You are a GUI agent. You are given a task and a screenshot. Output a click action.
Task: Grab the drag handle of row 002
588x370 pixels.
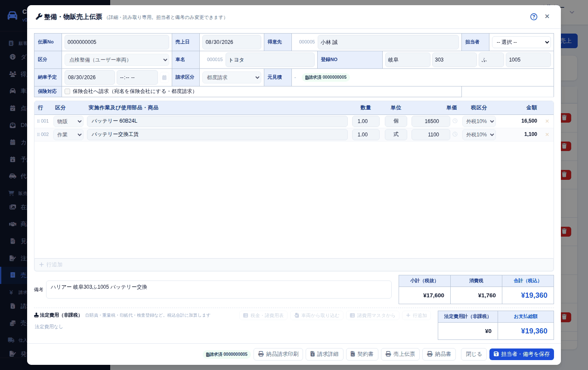(x=38, y=135)
